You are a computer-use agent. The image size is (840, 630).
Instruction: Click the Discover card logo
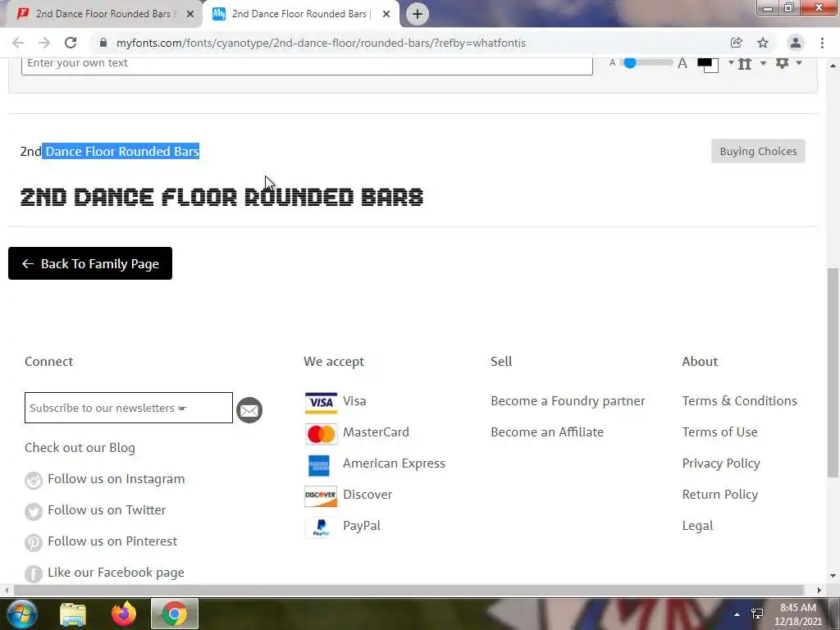click(321, 496)
